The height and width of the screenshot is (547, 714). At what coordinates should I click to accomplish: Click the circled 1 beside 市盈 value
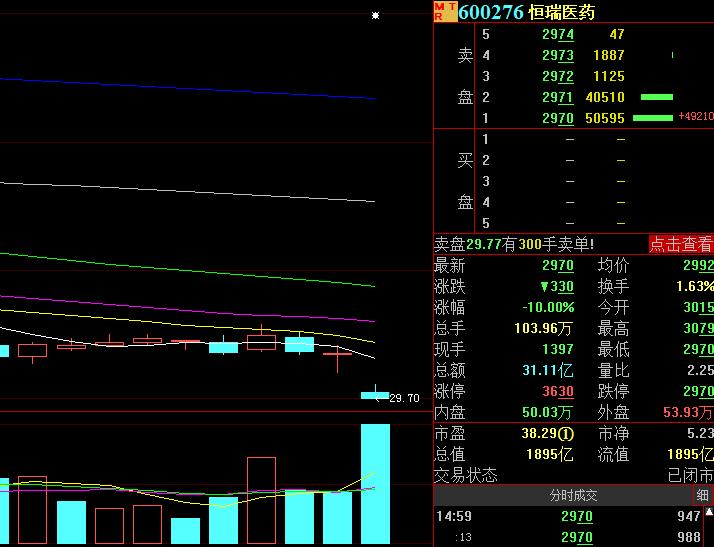tap(566, 434)
